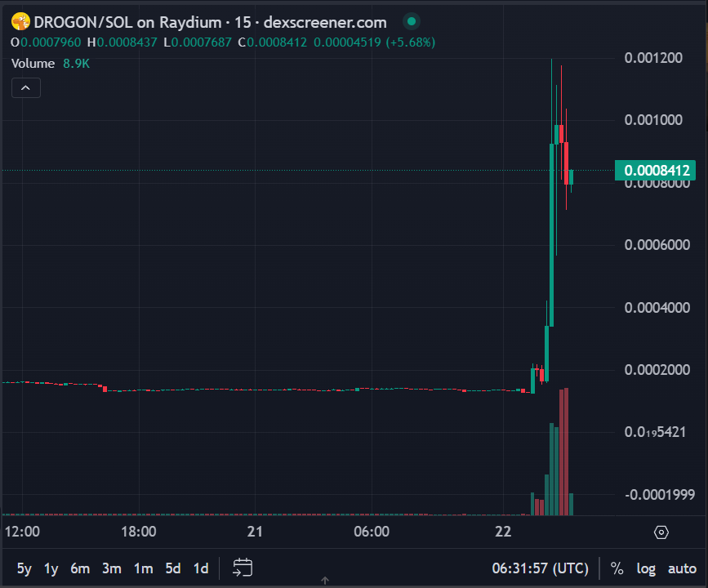Click the 22 date axis label
This screenshot has height=588, width=708.
click(503, 532)
